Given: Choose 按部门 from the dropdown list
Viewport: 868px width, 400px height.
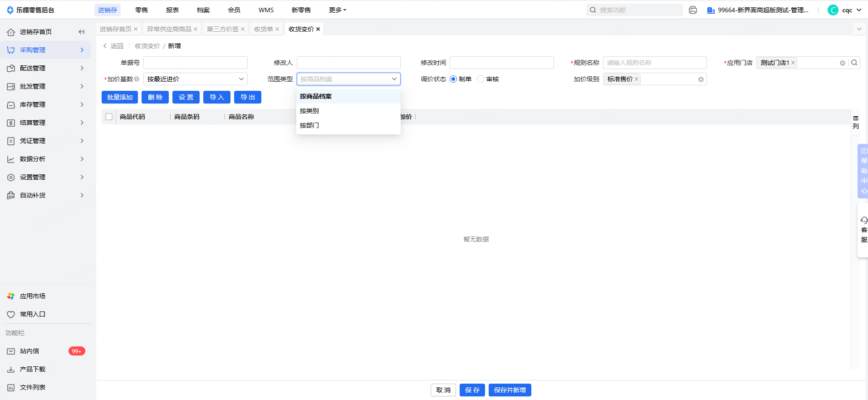Looking at the screenshot, I should coord(348,125).
